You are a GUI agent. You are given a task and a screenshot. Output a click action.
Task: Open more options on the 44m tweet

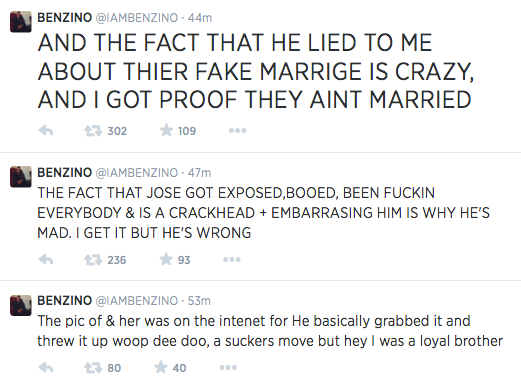pyautogui.click(x=237, y=131)
